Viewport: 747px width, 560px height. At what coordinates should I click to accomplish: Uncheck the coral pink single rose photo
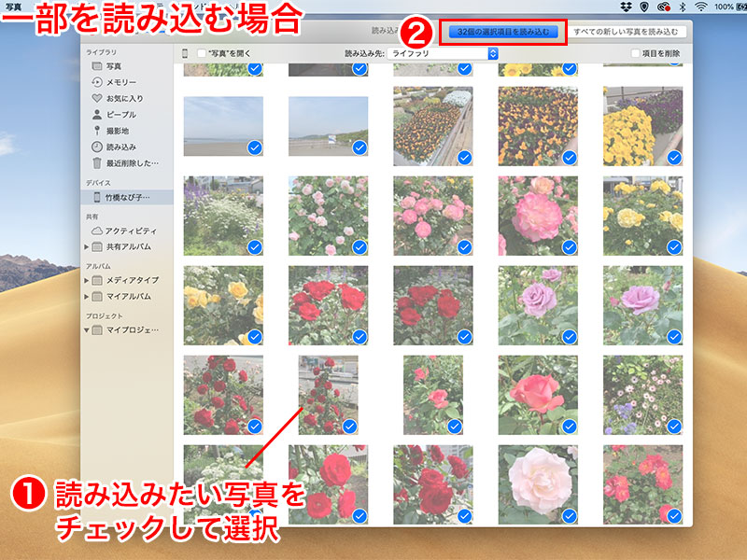click(x=570, y=427)
